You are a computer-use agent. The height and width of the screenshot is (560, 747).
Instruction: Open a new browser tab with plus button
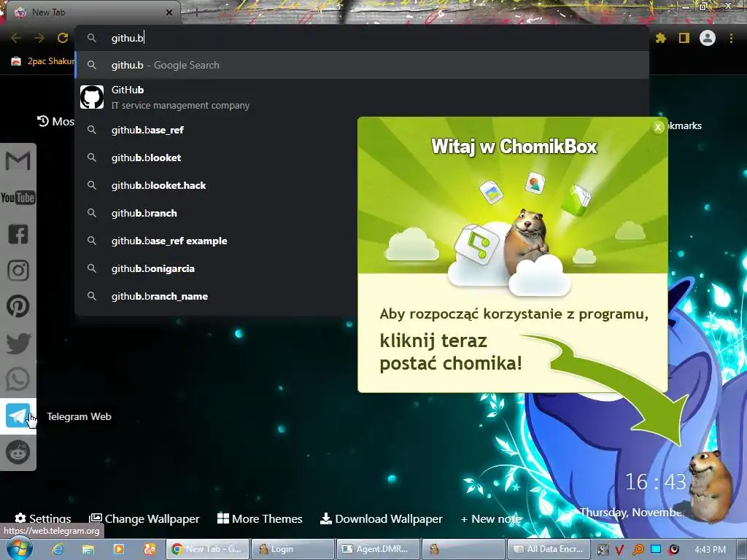pos(196,12)
